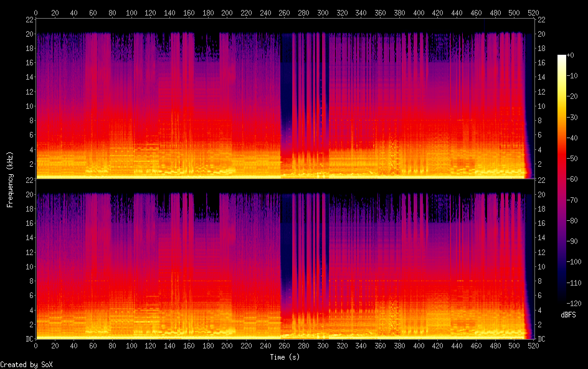The image size is (588, 369).
Task: Click the "-80" color scale value
Action: point(572,221)
